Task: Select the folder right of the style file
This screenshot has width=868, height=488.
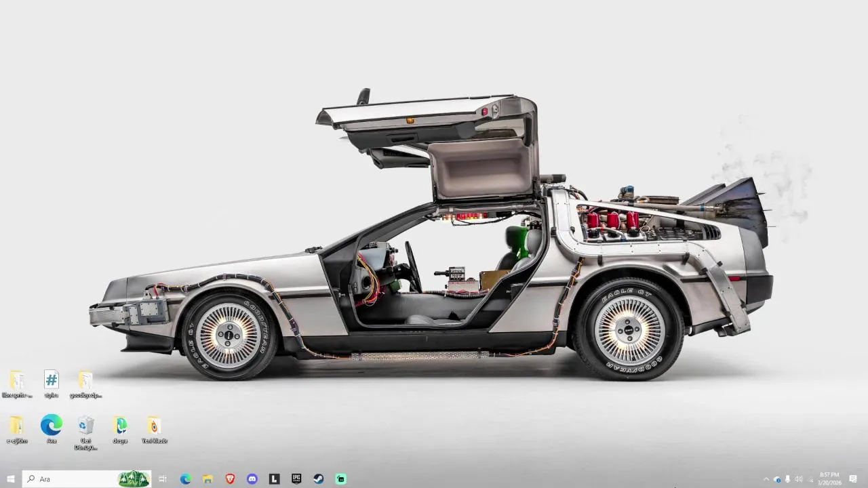Action: (85, 384)
